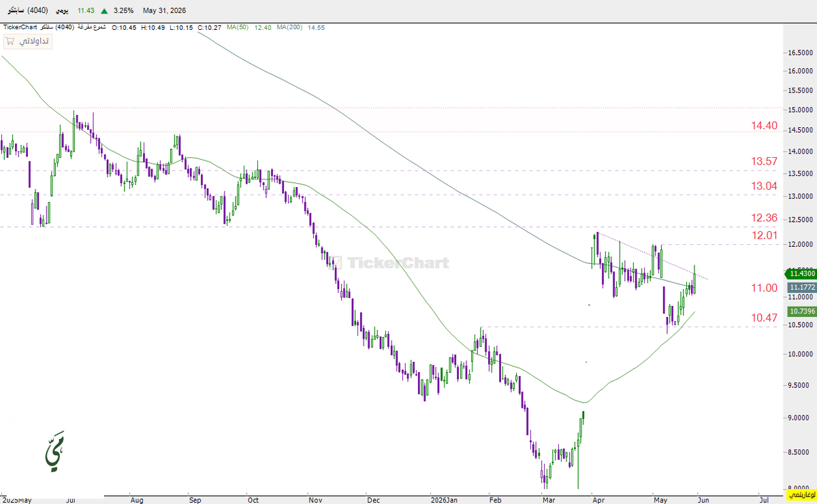The height and width of the screenshot is (504, 817).
Task: Click the 11.4300 current price tag
Action: (801, 273)
